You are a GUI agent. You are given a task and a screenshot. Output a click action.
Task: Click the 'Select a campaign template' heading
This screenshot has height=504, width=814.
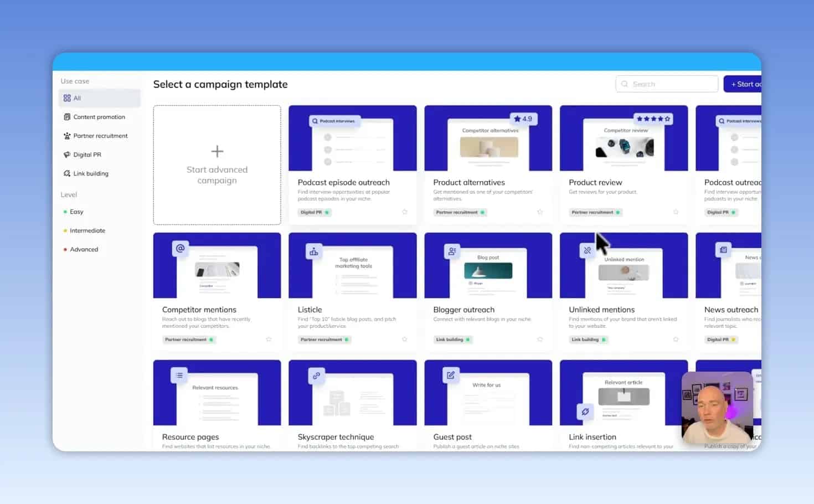[x=220, y=84]
